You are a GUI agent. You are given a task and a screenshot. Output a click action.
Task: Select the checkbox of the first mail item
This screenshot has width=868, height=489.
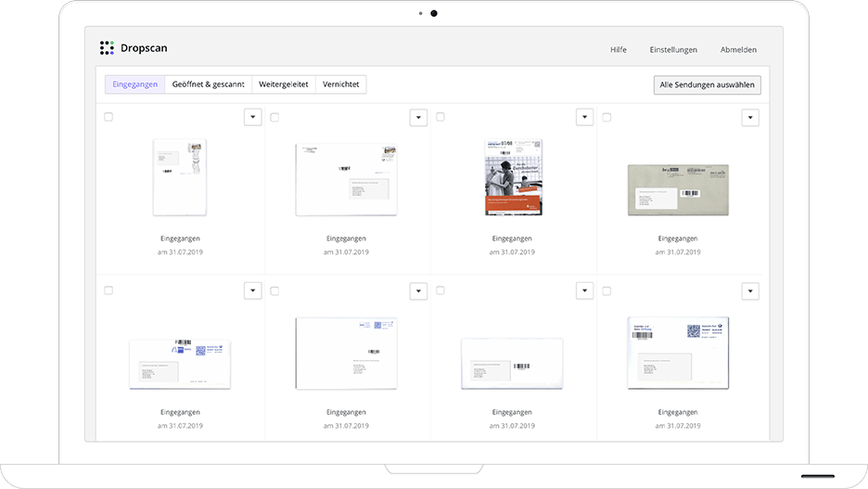[108, 117]
